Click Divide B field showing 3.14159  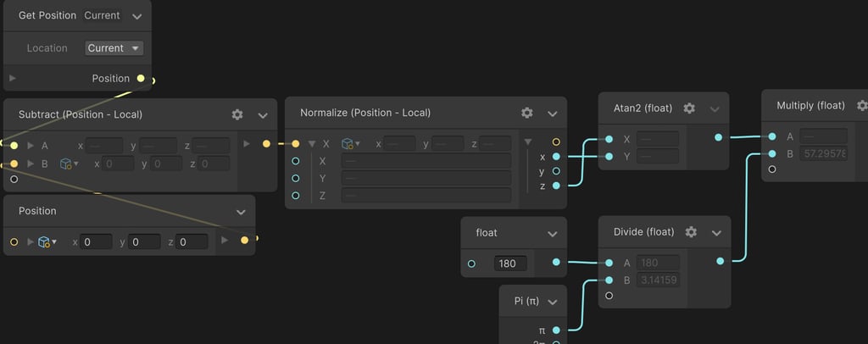[x=658, y=280]
